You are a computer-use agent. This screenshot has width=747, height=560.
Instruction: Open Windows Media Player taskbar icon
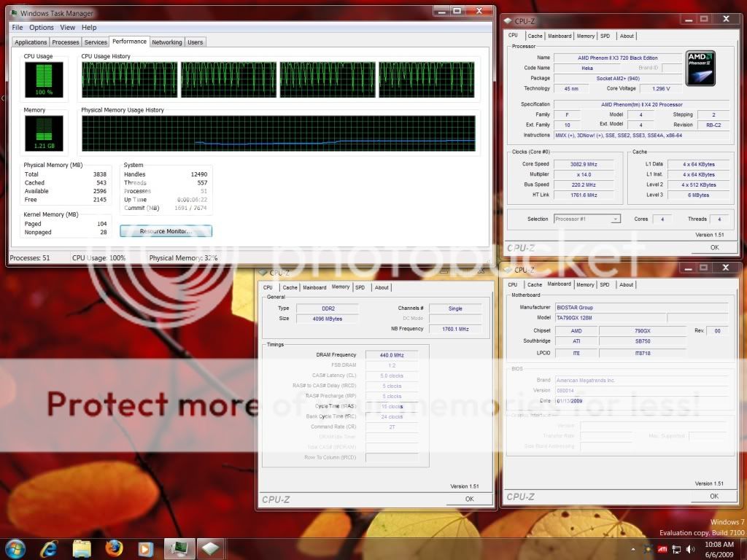145,548
